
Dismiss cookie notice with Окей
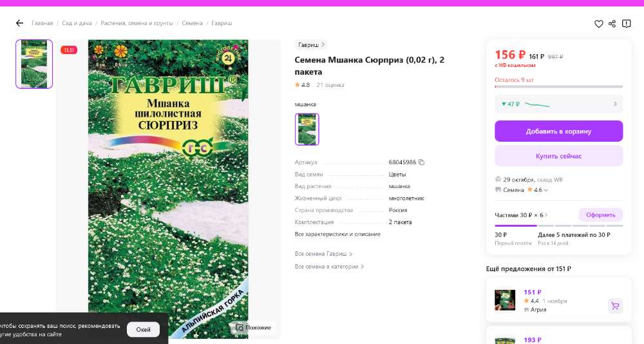(143, 330)
